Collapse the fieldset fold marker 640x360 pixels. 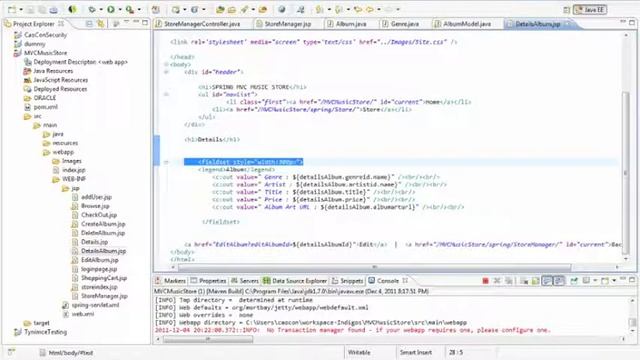click(x=166, y=162)
